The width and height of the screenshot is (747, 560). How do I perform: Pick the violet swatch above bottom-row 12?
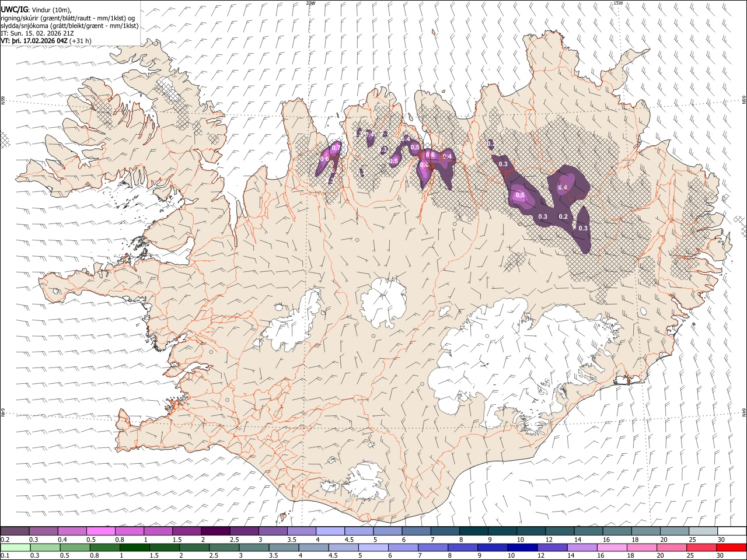551,548
